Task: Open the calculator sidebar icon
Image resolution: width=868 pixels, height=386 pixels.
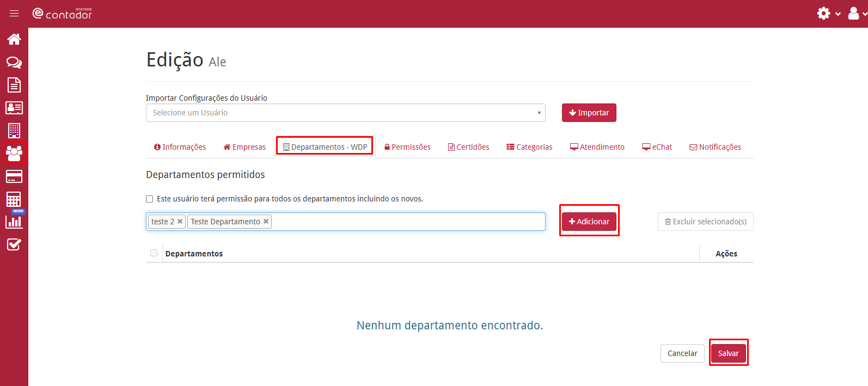Action: 14,199
